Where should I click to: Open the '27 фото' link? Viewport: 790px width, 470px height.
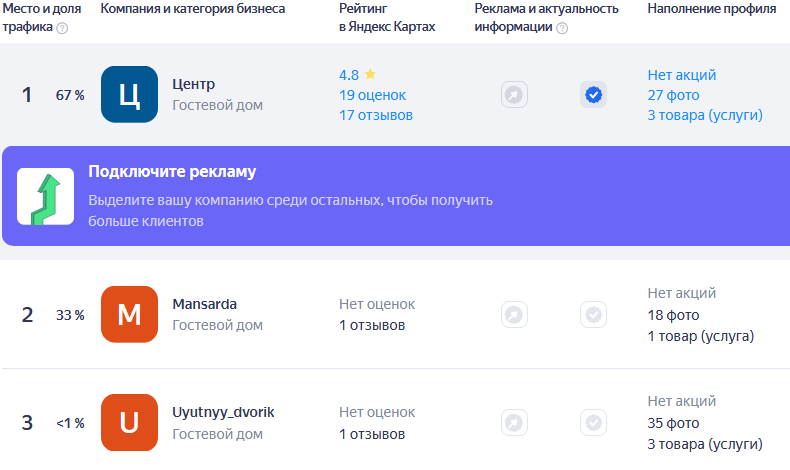pyautogui.click(x=673, y=95)
